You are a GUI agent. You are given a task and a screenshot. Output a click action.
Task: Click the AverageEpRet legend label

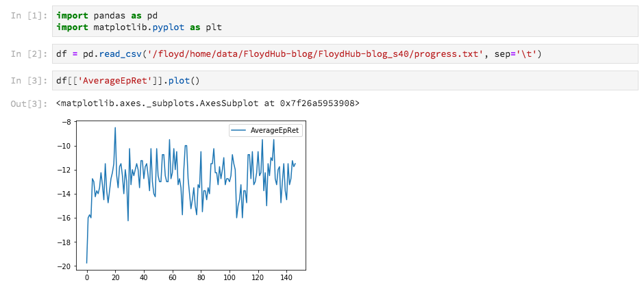pyautogui.click(x=275, y=130)
